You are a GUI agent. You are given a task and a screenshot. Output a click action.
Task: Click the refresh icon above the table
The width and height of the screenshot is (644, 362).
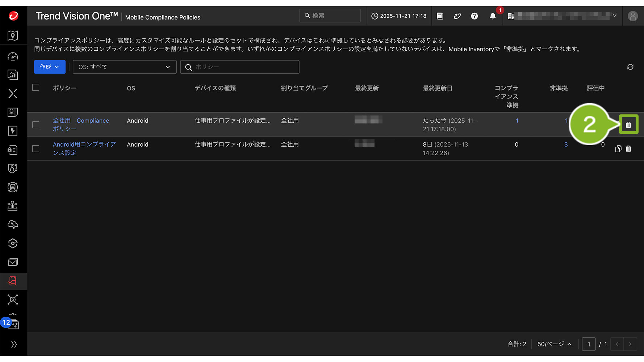pos(630,67)
